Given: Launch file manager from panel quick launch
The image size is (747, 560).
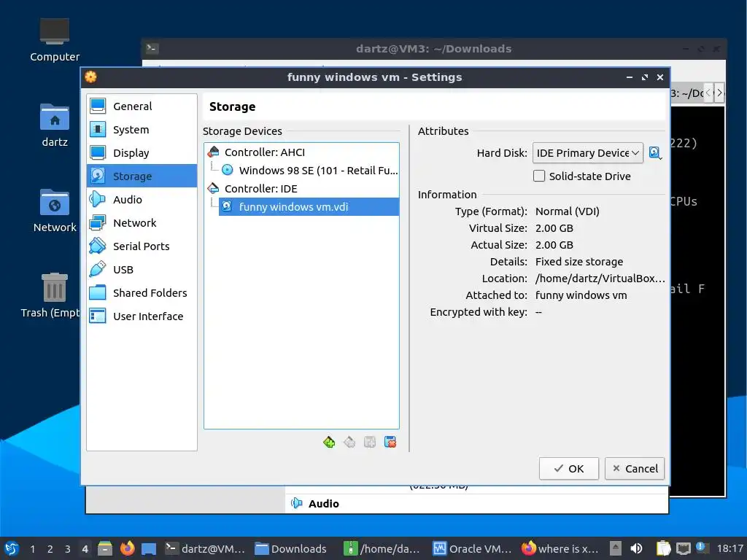Looking at the screenshot, I should click(x=105, y=548).
